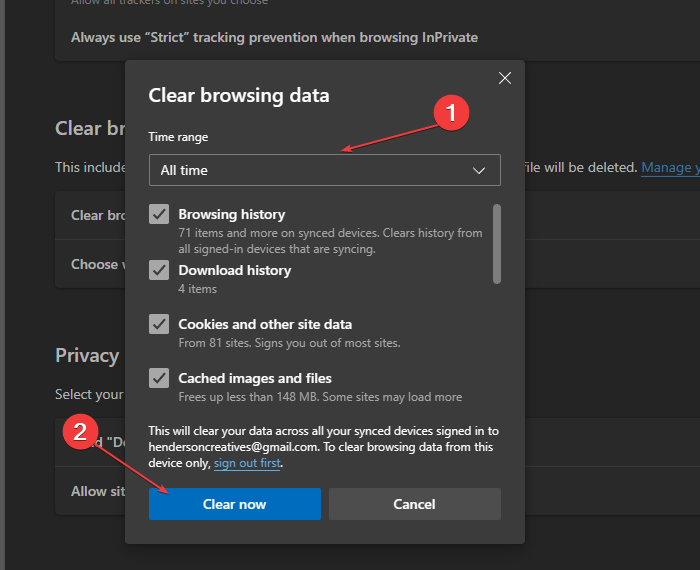Click the Always use "Strict" tracking prevention row
This screenshot has width=700, height=570.
tap(274, 37)
